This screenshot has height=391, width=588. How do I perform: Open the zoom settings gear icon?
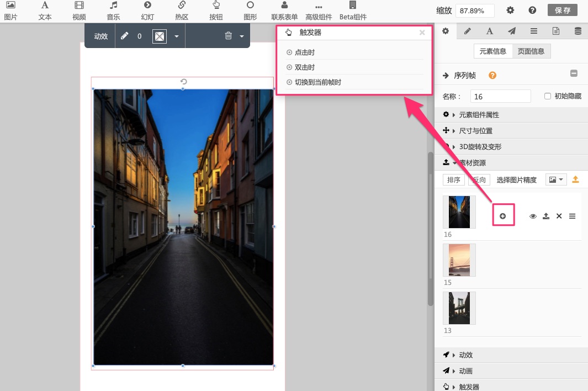[510, 10]
